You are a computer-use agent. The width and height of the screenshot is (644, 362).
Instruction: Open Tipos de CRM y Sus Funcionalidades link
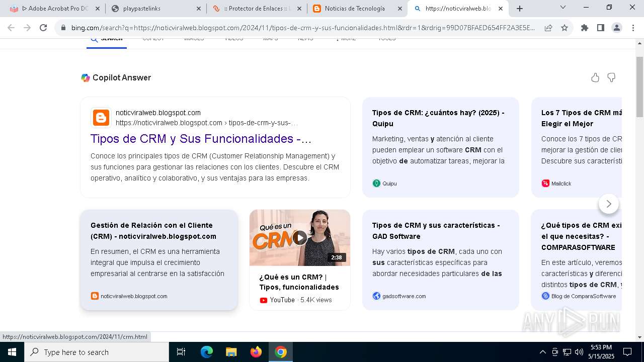coord(201,139)
